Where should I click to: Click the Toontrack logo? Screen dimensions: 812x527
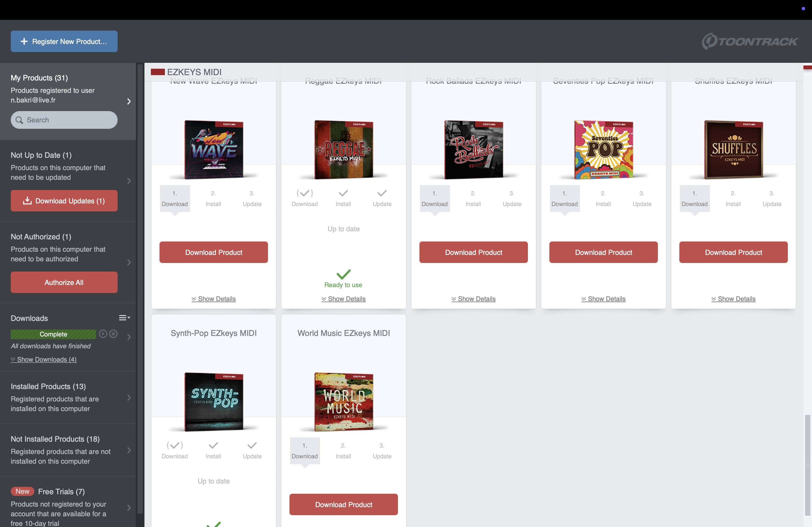[x=749, y=41]
